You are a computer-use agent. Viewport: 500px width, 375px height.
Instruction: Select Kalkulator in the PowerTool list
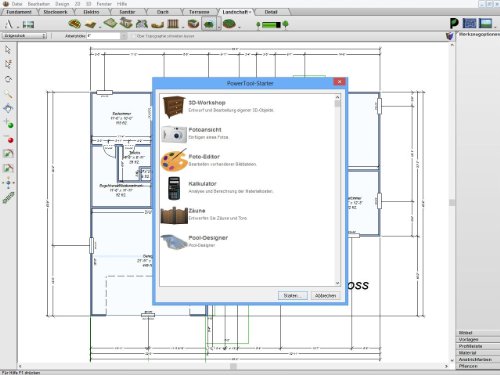point(247,188)
